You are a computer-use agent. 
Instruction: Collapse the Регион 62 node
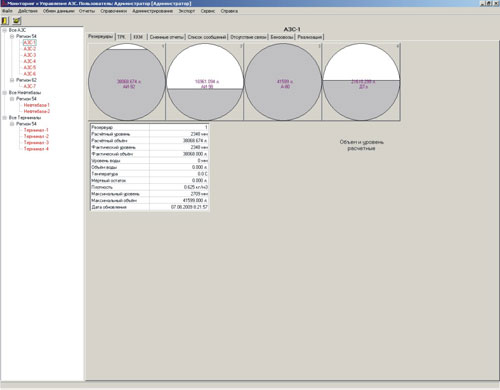click(12, 80)
